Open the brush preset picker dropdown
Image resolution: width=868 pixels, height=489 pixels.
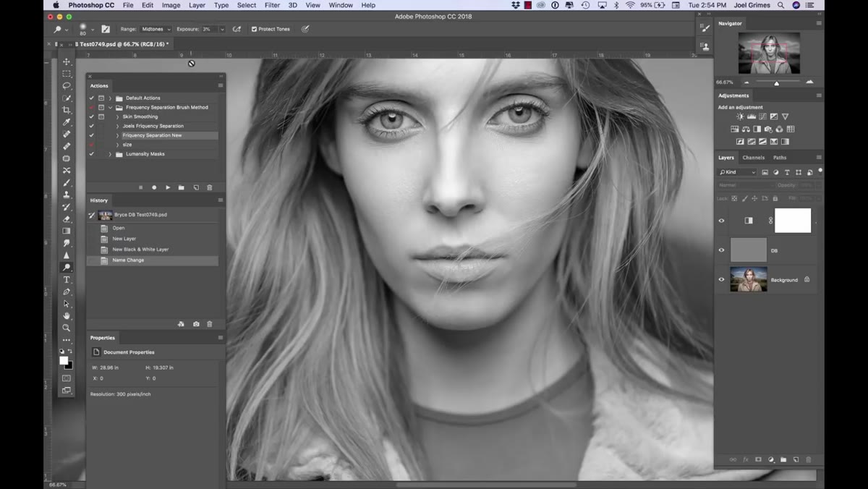click(93, 29)
